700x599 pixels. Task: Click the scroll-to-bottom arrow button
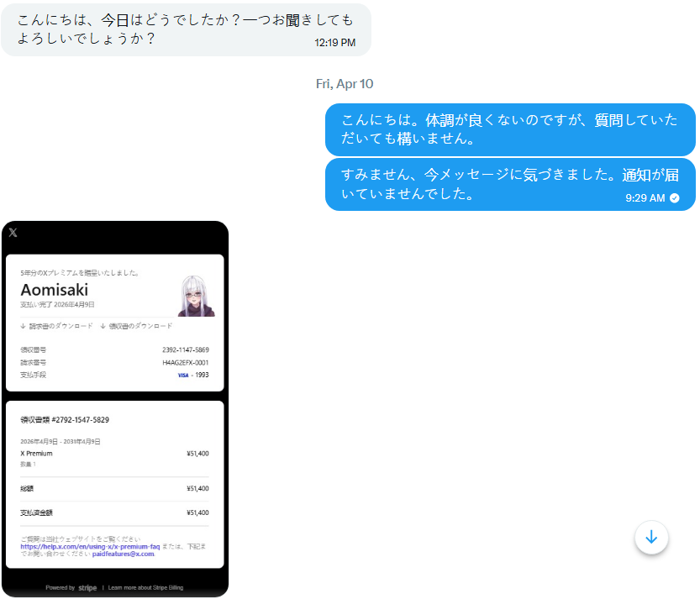tap(651, 537)
